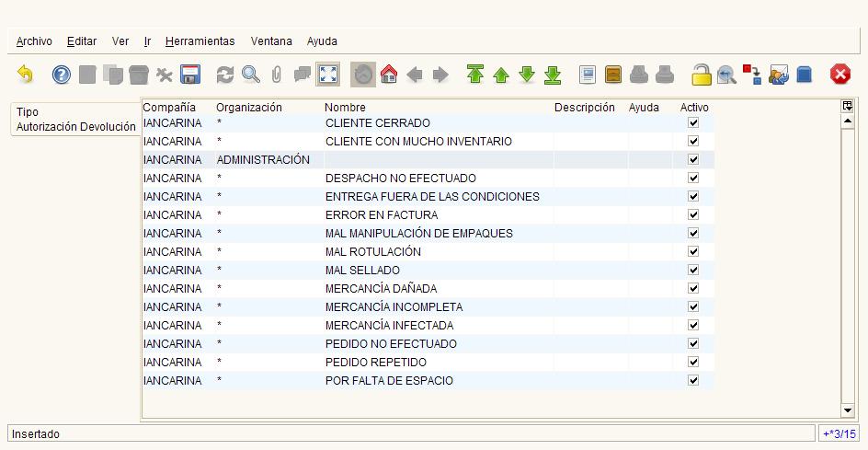Open the Chat speech bubbles icon
The image size is (868, 450).
tap(303, 75)
